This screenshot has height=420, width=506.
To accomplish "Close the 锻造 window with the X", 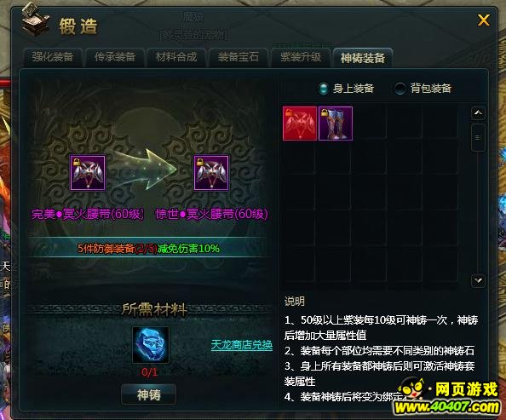I will (x=483, y=20).
